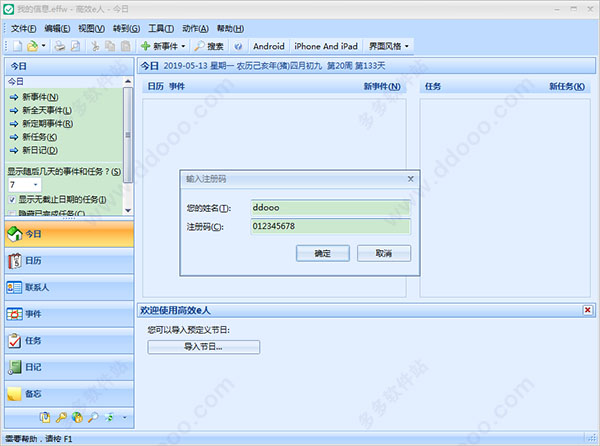Close the welcome panel with red X
600x446 pixels.
[588, 310]
